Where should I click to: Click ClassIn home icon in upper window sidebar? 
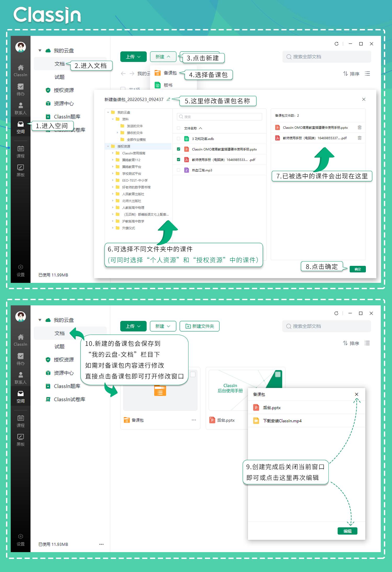pos(20,70)
